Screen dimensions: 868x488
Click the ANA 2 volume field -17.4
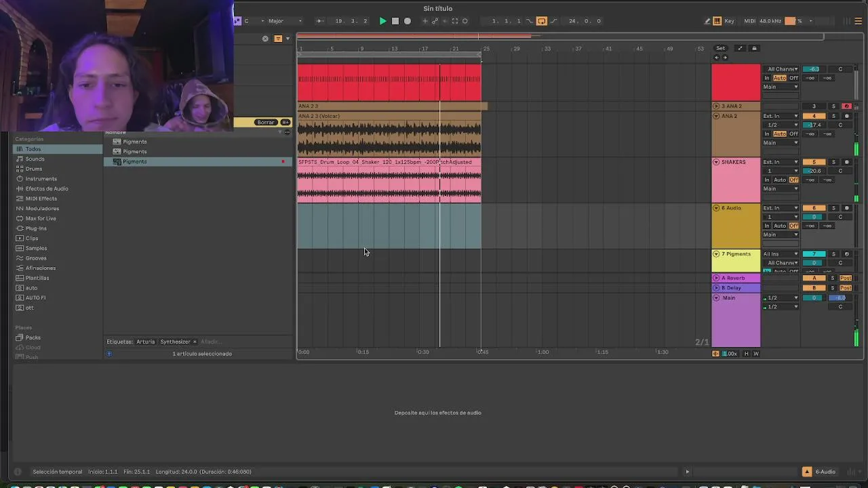814,125
